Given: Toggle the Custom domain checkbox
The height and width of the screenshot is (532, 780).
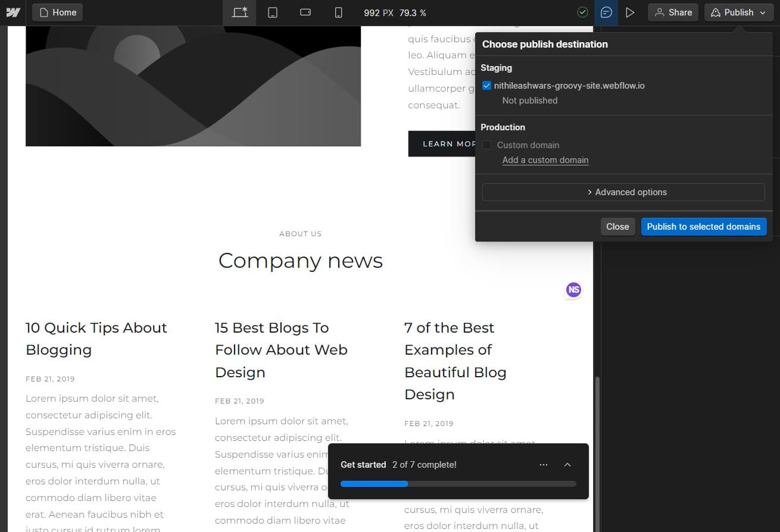Looking at the screenshot, I should coord(486,145).
